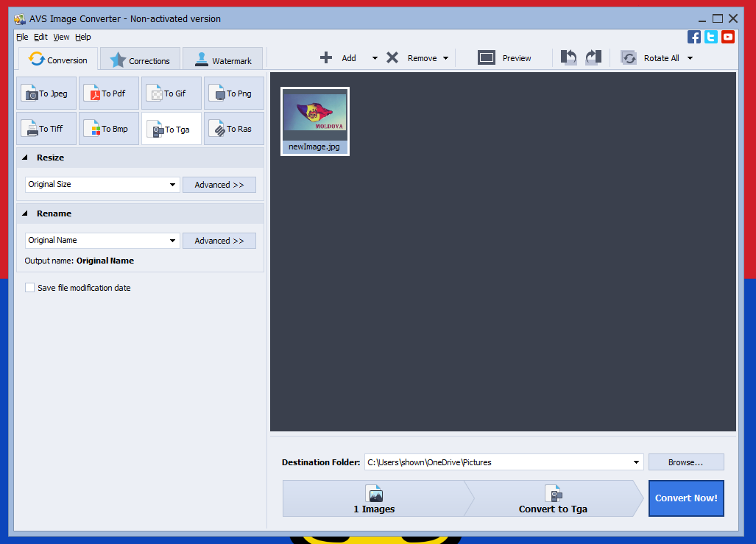
Task: Click the Rotate All button
Action: 650,58
